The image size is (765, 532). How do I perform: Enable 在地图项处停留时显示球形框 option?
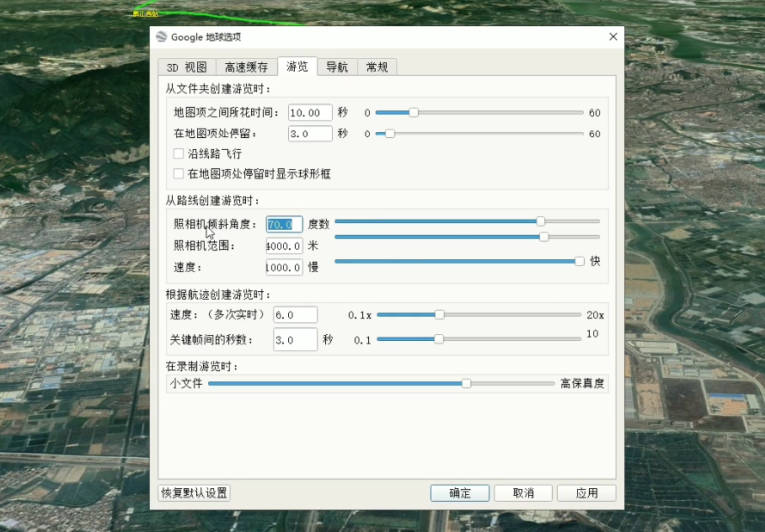[178, 173]
